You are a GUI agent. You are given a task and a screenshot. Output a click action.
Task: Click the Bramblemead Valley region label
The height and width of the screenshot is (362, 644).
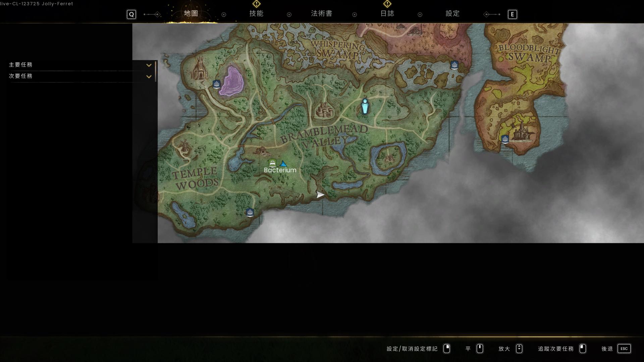pos(324,137)
